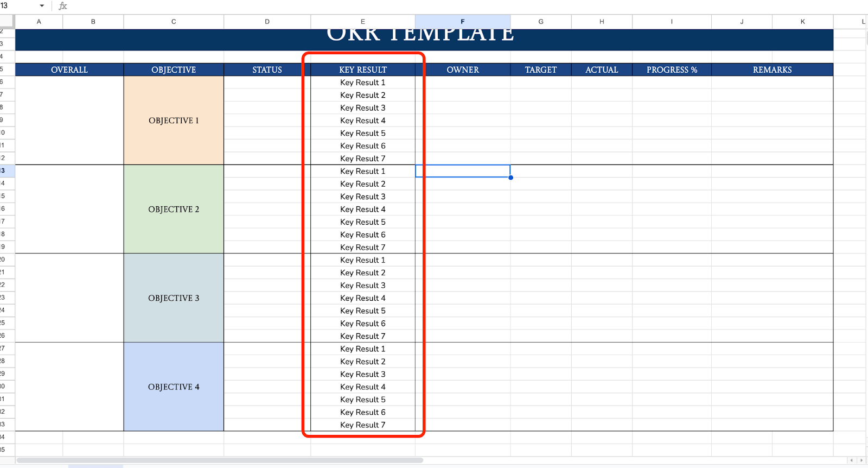Select the REMARKS header cell
This screenshot has width=868, height=468.
tap(772, 69)
